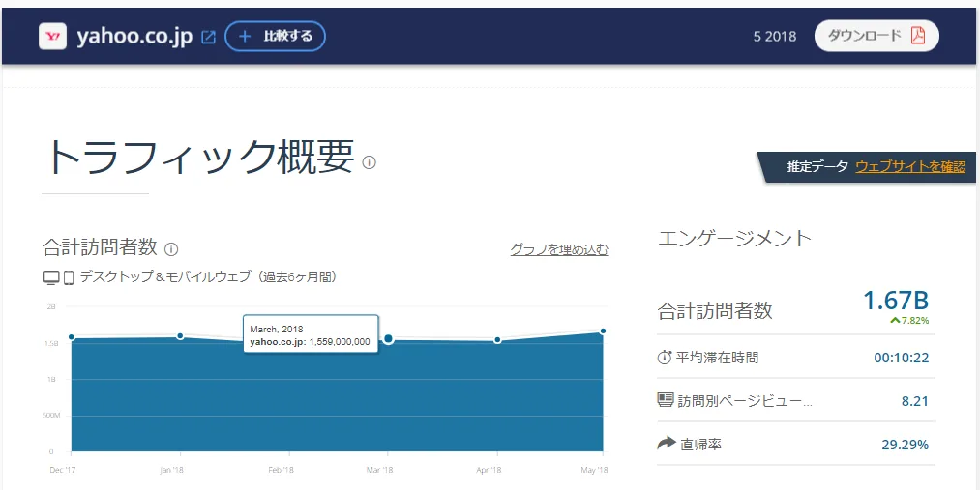Image resolution: width=980 pixels, height=490 pixels.
Task: Click info icon beside 合計訪問者数 chart title
Action: [x=171, y=249]
